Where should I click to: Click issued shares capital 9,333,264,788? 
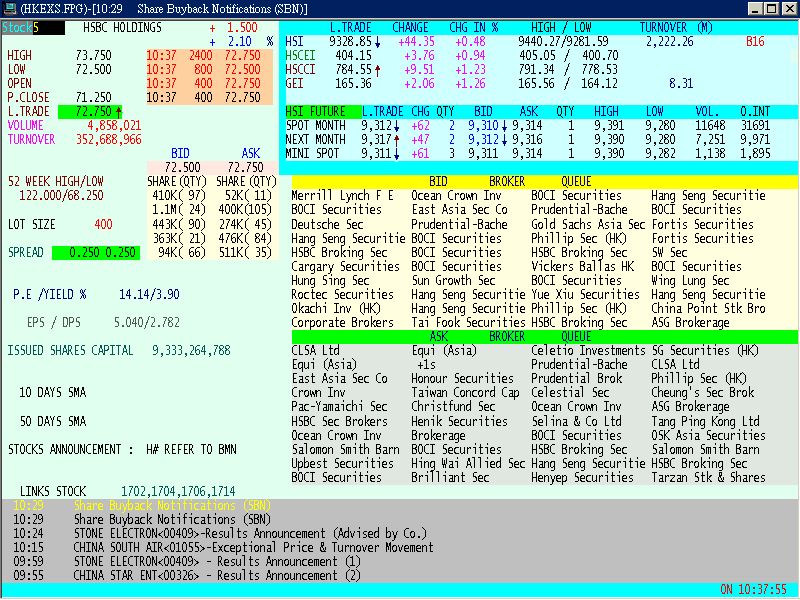click(191, 351)
